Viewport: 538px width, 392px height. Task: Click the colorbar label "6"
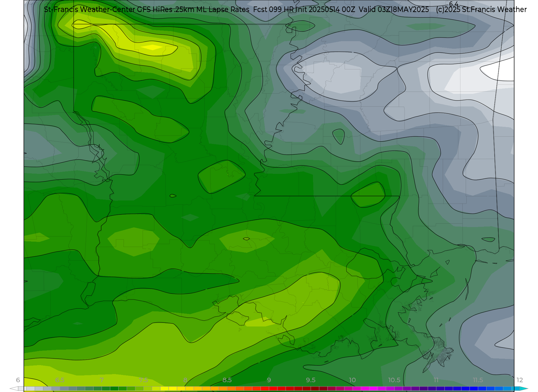click(18, 380)
